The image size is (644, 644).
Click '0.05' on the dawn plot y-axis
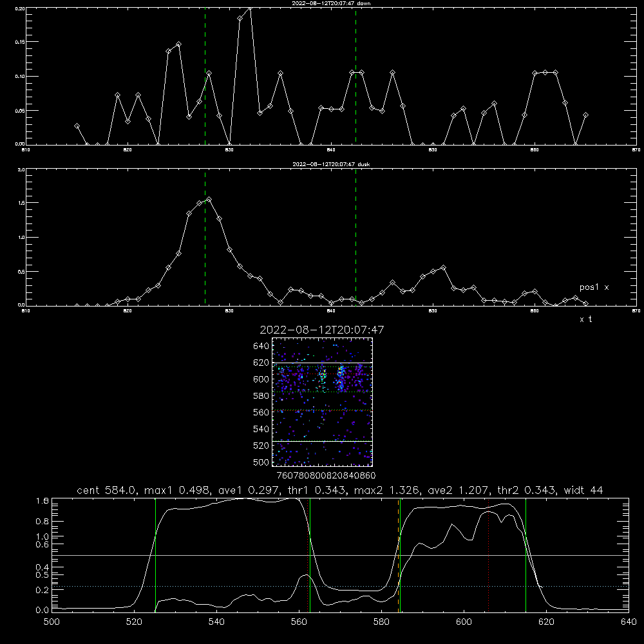[20, 111]
